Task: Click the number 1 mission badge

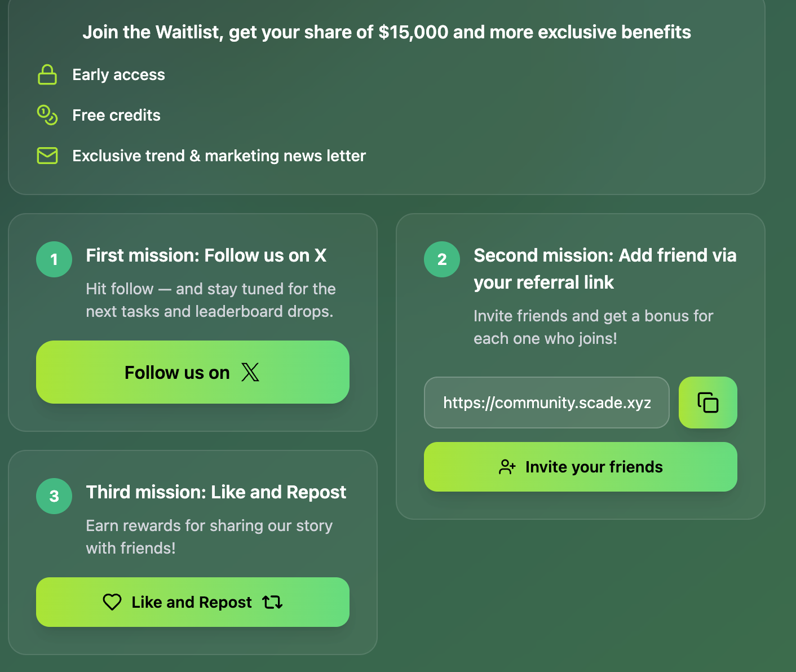Action: pos(54,259)
